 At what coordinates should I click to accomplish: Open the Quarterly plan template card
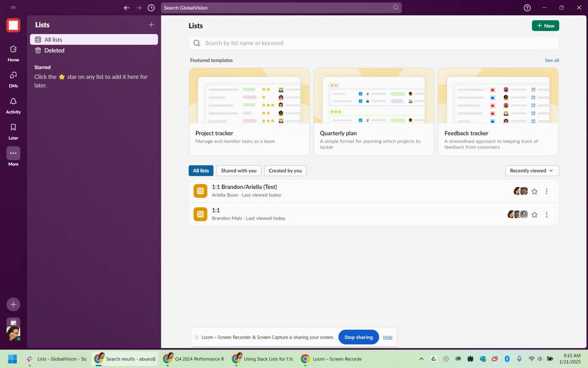pos(373,112)
